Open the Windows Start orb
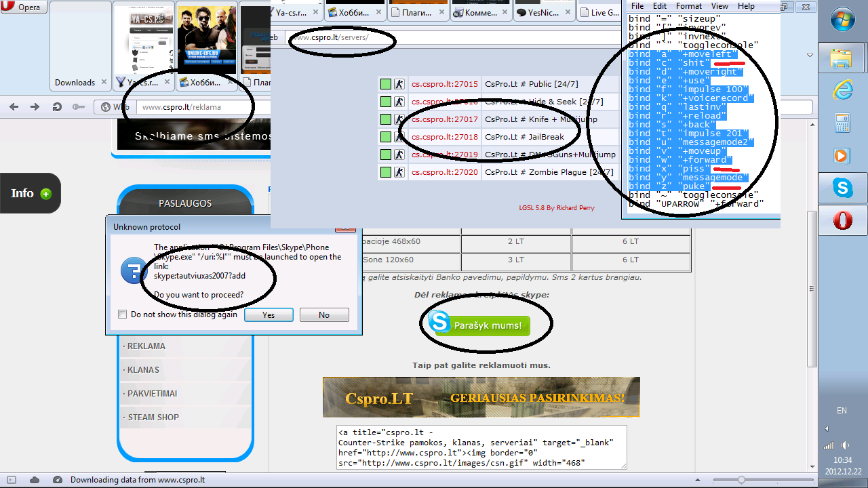This screenshot has width=868, height=488. tap(843, 20)
